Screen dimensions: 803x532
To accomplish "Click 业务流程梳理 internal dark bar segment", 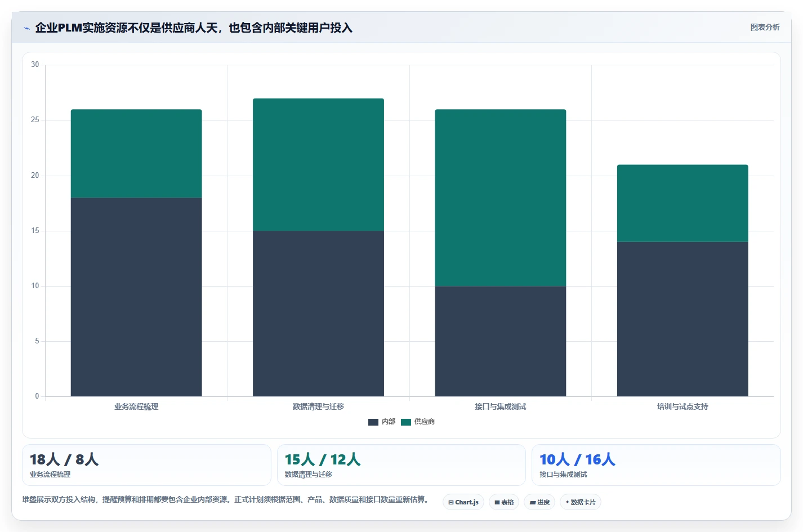I will (x=136, y=297).
